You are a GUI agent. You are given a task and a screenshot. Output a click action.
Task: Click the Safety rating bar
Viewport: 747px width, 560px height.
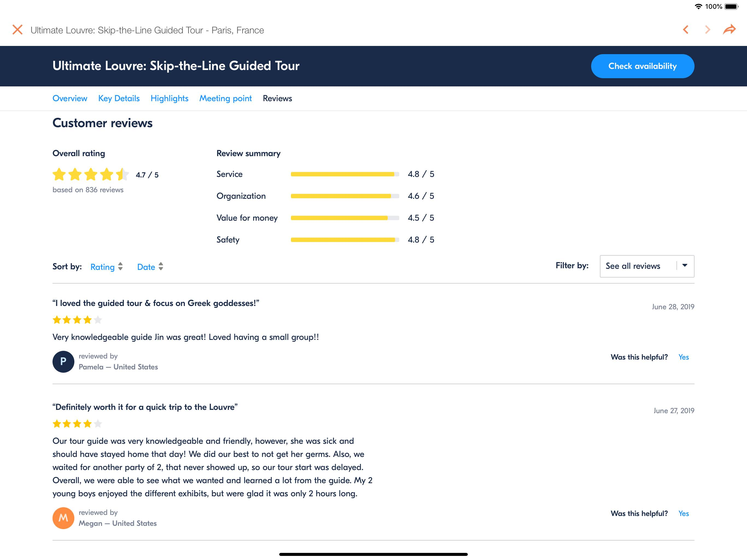[x=345, y=240]
